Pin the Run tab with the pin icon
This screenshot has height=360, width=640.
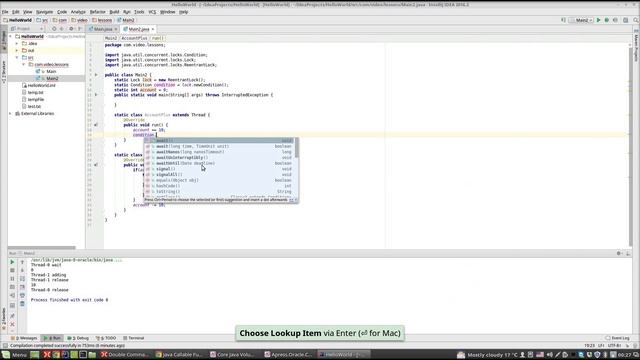pyautogui.click(x=12, y=316)
